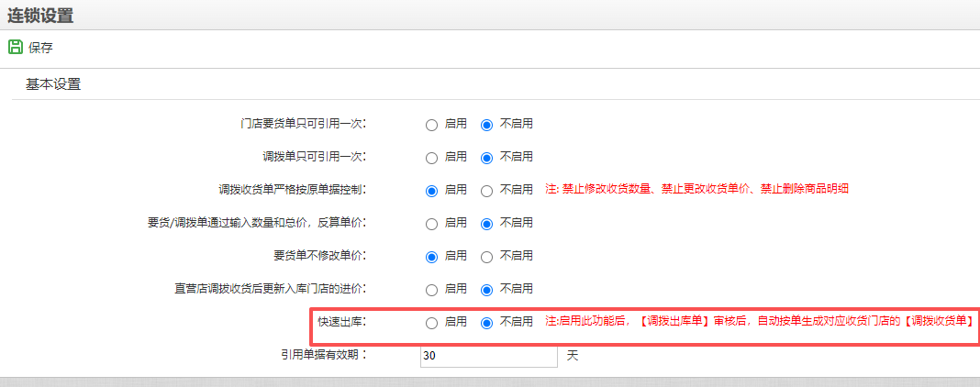980x387 pixels.
Task: Select 不启用 for 反算单价 setting
Action: click(487, 224)
